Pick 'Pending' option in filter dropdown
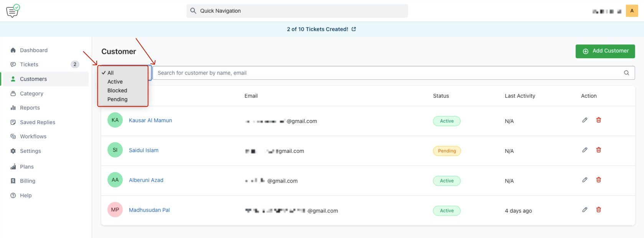Image resolution: width=644 pixels, height=238 pixels. coord(117,99)
